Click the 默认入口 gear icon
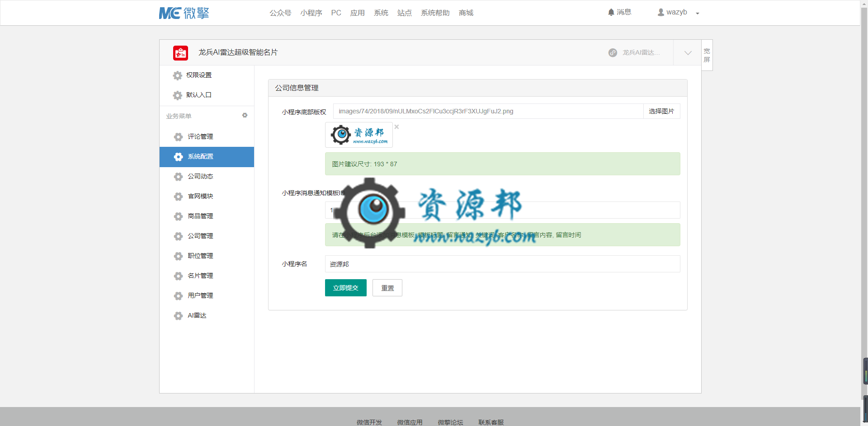868x426 pixels. pyautogui.click(x=178, y=95)
